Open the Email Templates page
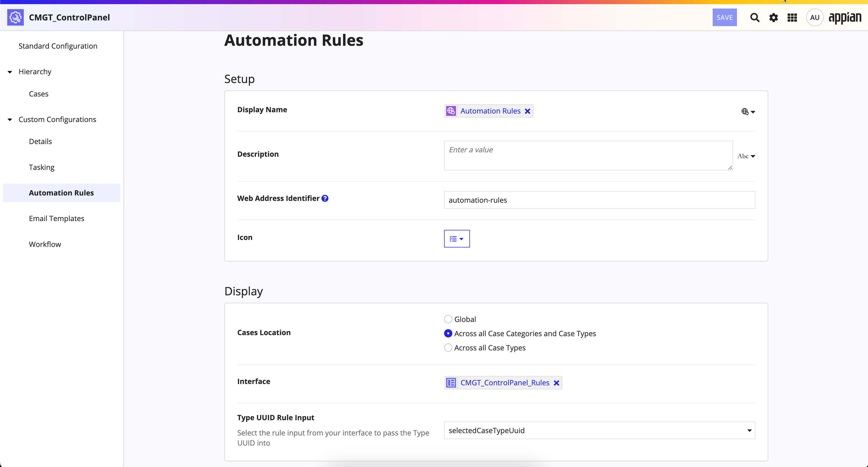The width and height of the screenshot is (868, 467). [57, 219]
